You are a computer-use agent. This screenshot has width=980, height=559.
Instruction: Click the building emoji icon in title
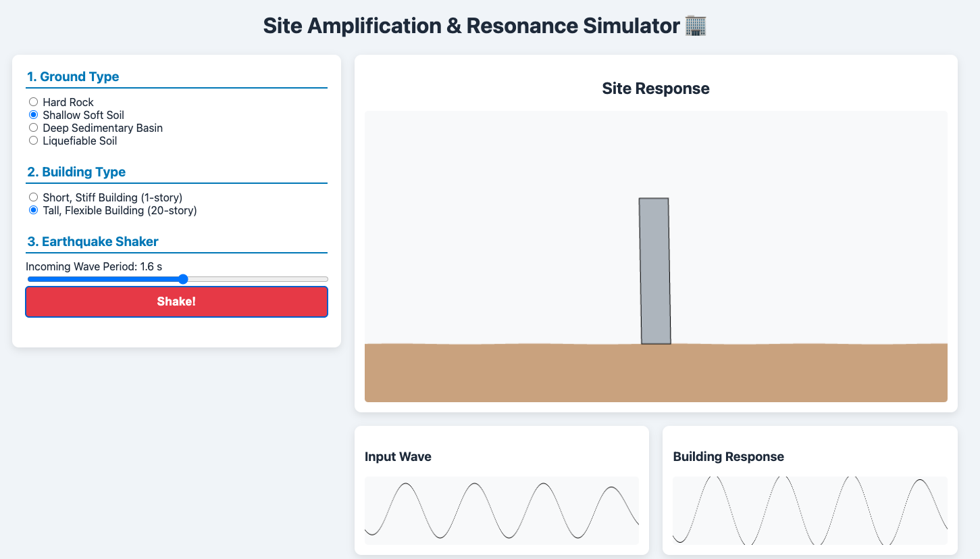[695, 26]
